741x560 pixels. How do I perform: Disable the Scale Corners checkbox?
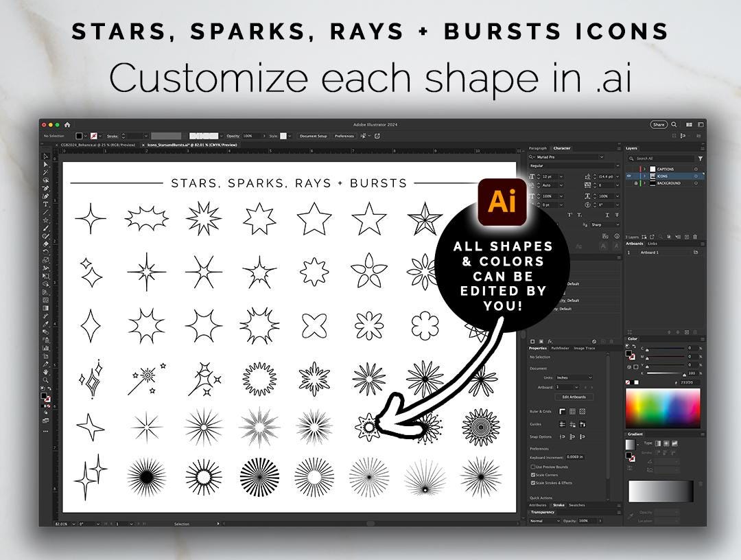tap(532, 475)
